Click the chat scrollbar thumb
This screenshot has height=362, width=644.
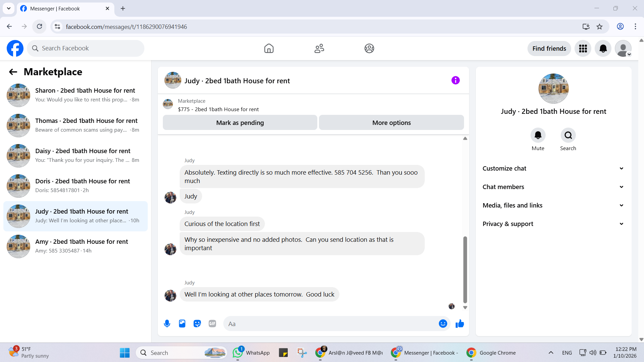point(465,270)
